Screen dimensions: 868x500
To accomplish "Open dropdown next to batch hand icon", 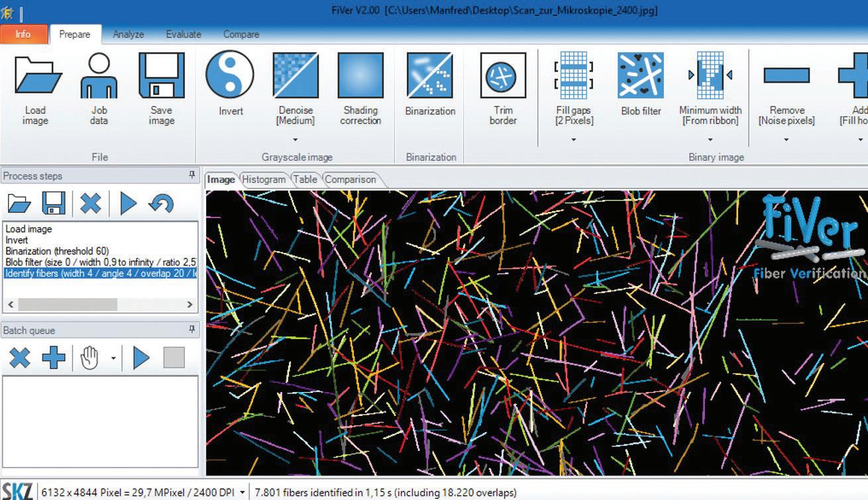I will pyautogui.click(x=113, y=359).
